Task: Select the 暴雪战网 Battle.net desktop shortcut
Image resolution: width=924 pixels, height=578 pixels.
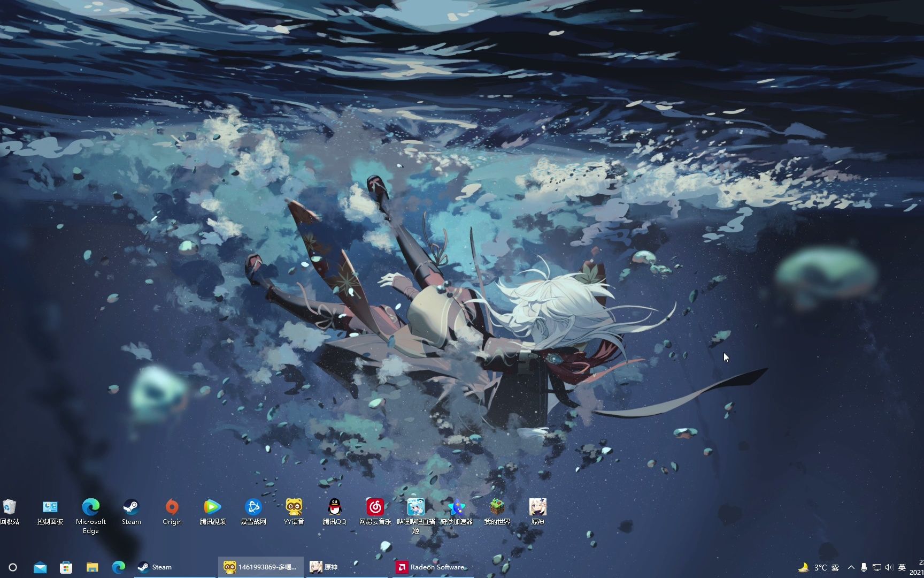Action: coord(253,512)
